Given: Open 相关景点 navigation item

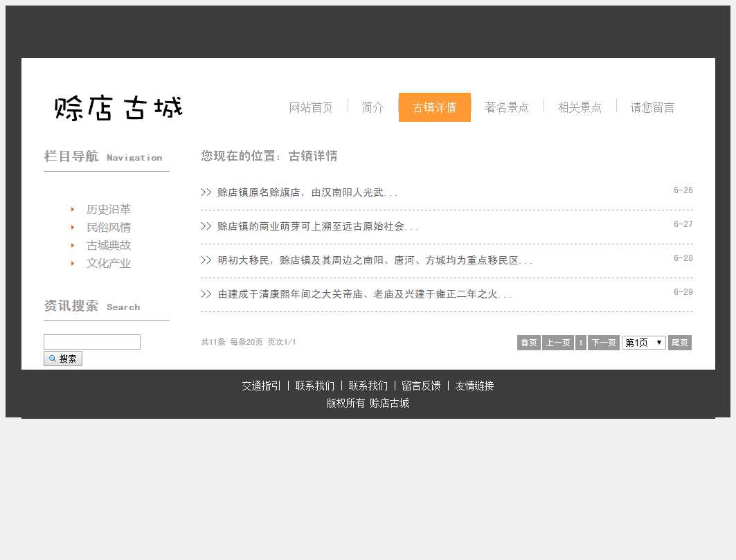Looking at the screenshot, I should tap(580, 107).
